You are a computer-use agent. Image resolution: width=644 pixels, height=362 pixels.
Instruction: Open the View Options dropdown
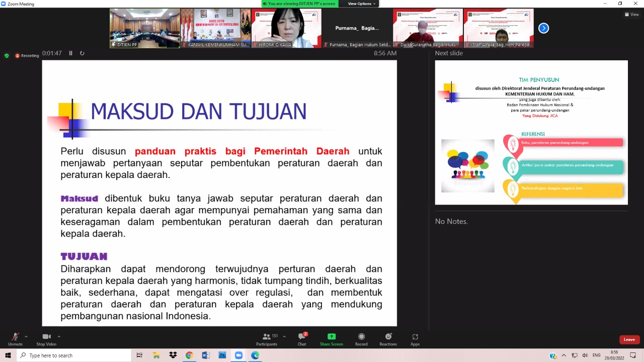click(362, 4)
